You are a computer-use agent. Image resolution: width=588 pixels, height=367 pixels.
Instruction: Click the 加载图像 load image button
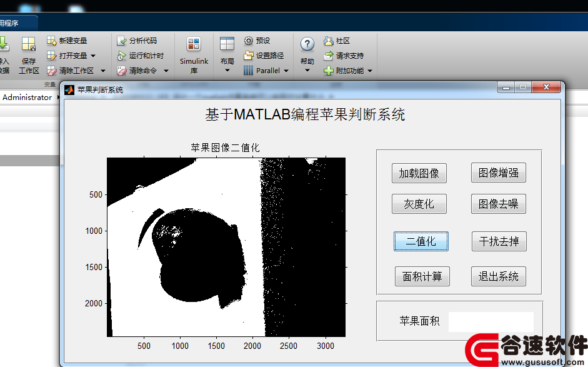[419, 173]
